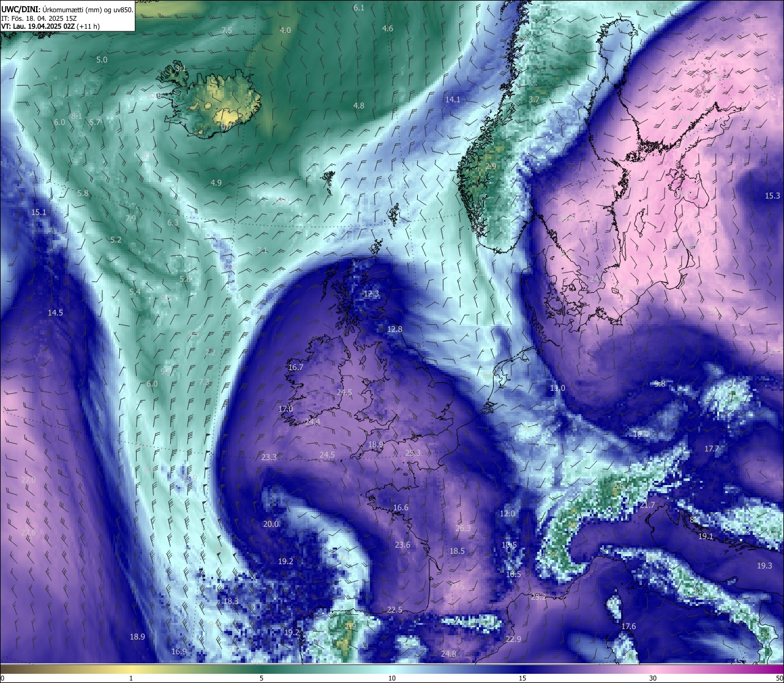Click the 7.5 value label
Image resolution: width=784 pixels, height=683 pixels.
[x=227, y=30]
